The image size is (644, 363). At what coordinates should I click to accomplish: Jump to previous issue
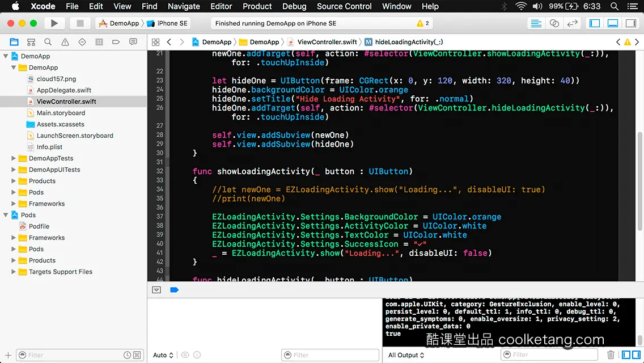click(618, 42)
